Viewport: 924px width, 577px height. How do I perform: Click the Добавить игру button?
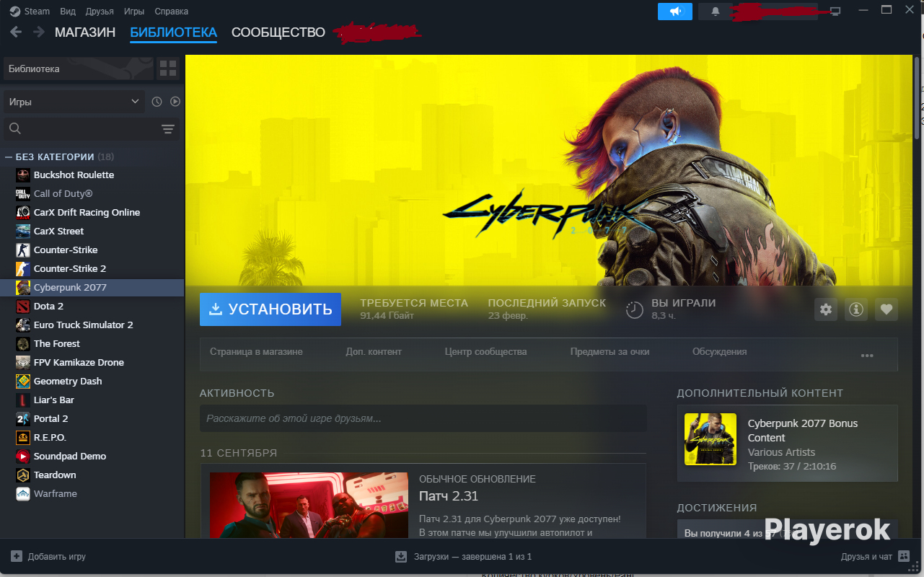point(48,557)
